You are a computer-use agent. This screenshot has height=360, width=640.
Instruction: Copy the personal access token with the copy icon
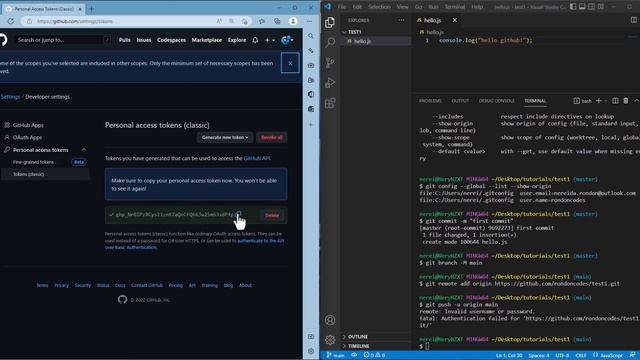click(239, 214)
